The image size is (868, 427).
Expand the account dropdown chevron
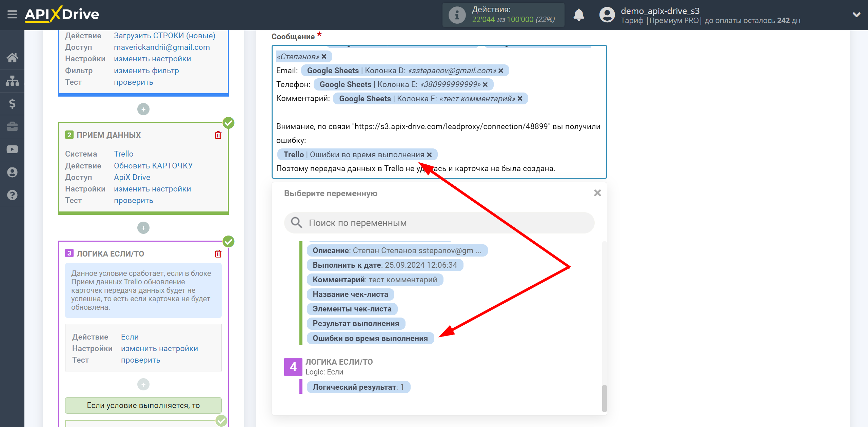pos(856,15)
